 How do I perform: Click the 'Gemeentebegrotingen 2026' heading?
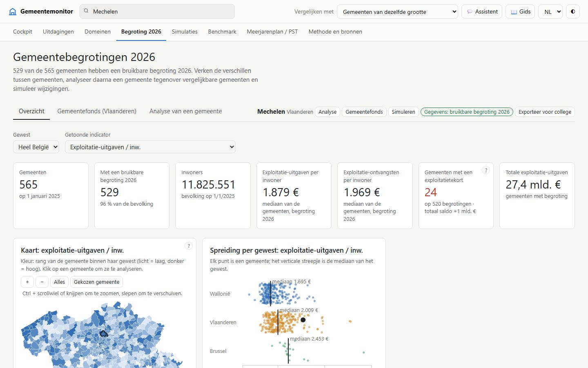[84, 57]
